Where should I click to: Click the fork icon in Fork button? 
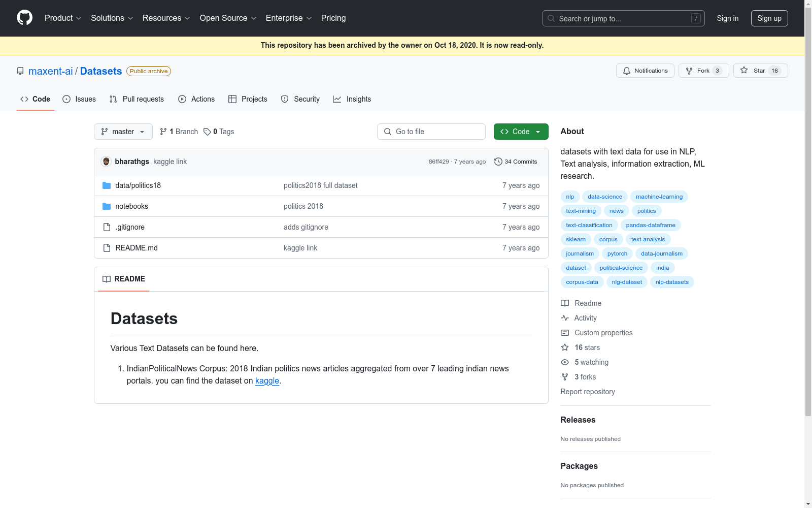point(689,71)
